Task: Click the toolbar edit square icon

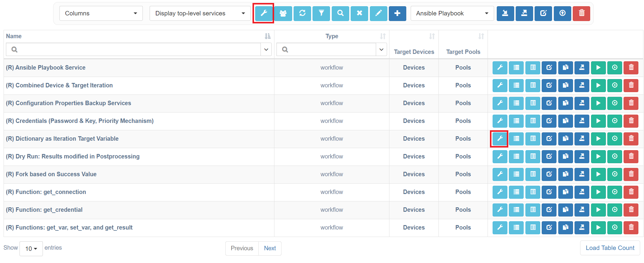Action: point(543,13)
